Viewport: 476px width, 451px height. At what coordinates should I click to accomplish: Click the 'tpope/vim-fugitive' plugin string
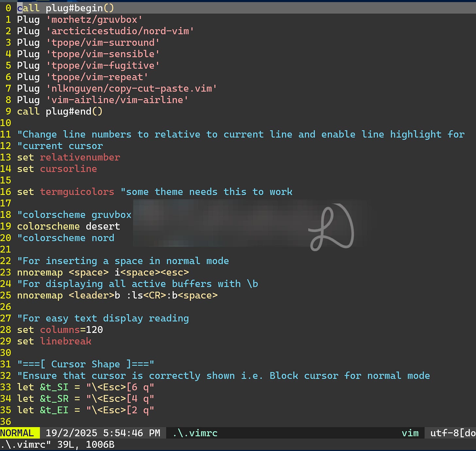pos(103,65)
